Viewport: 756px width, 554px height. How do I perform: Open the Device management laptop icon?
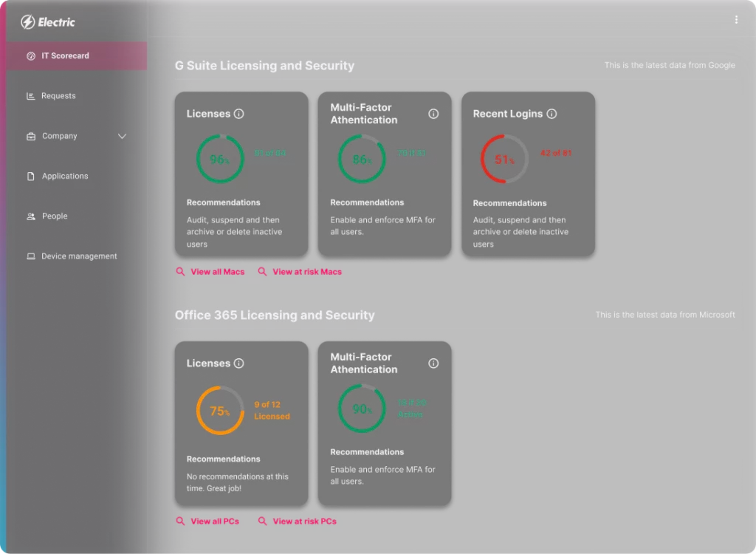pos(30,256)
